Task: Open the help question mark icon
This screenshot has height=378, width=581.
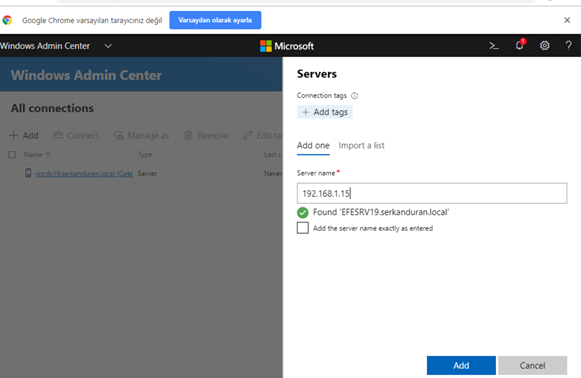Action: click(x=568, y=46)
